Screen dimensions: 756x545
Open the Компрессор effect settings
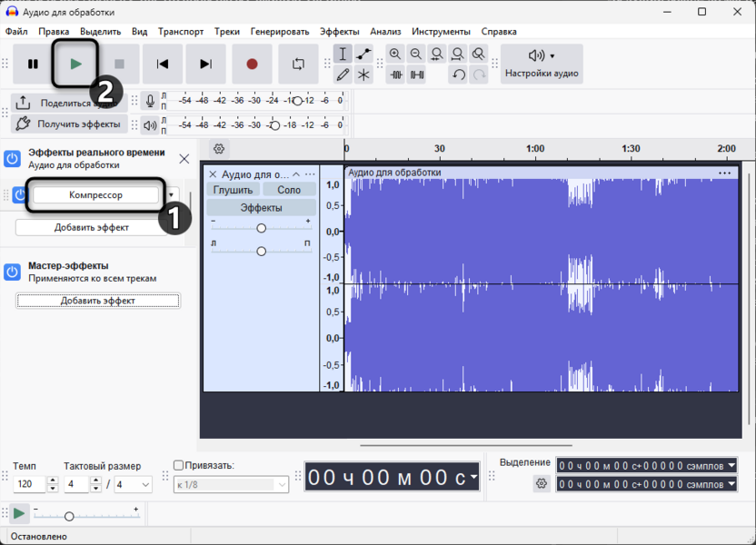pyautogui.click(x=95, y=194)
